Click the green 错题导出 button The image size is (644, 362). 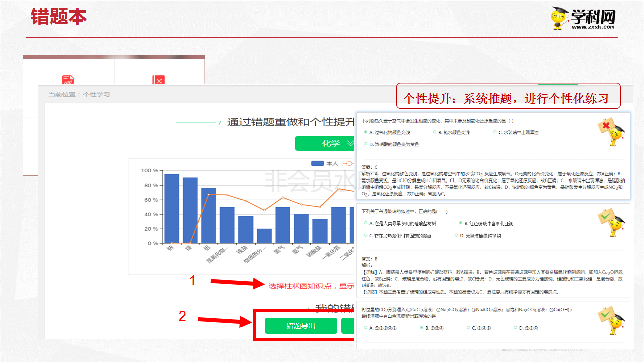(x=300, y=326)
